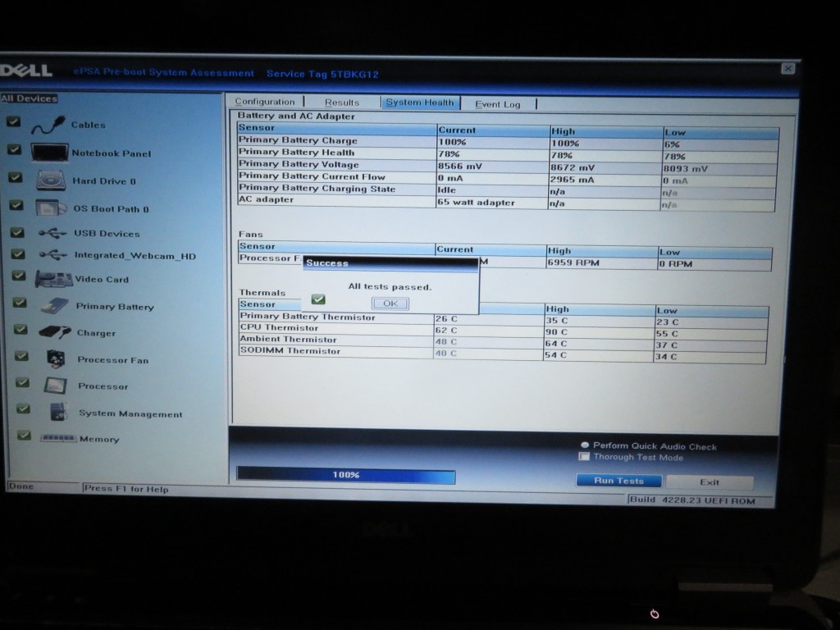Click Primary Battery Current Flow row
The image size is (840, 630).
[x=507, y=178]
